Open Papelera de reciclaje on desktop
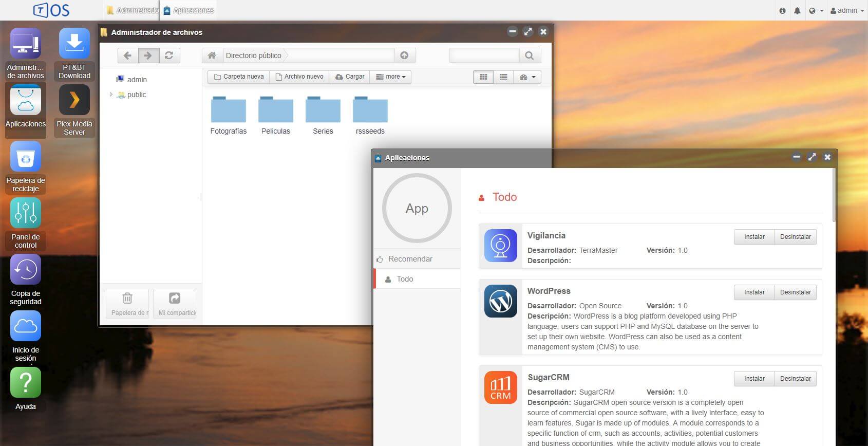 point(25,157)
